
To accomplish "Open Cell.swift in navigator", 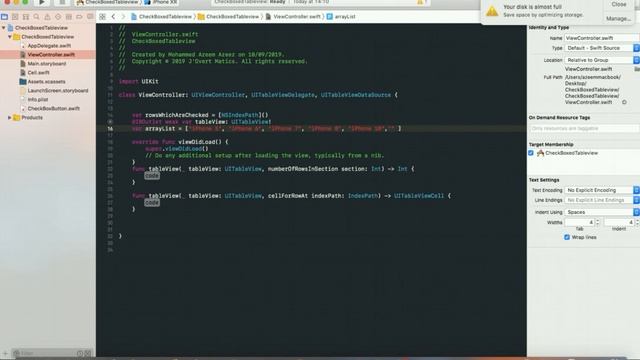I will 38,73.
